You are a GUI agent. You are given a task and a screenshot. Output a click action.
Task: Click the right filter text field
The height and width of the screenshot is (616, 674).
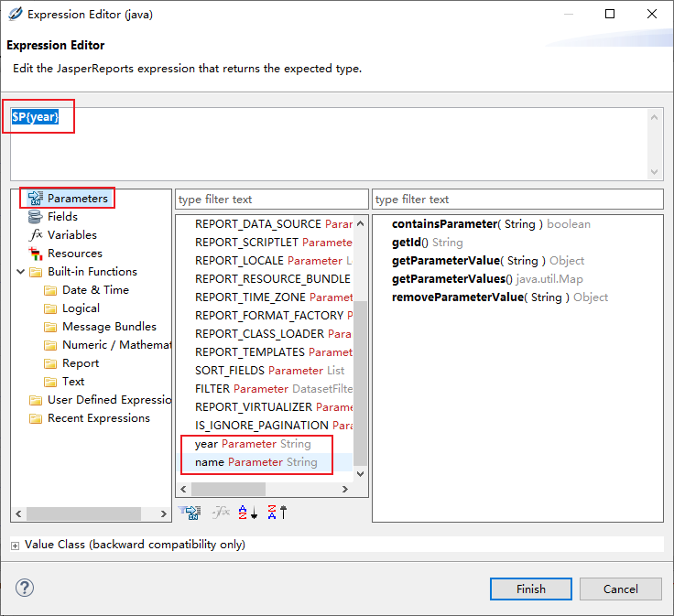point(517,200)
